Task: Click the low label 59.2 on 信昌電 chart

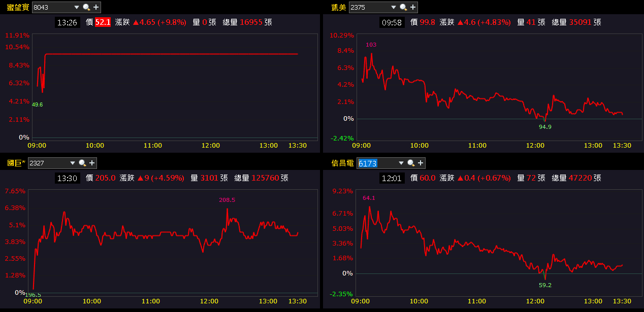Action: click(x=545, y=285)
